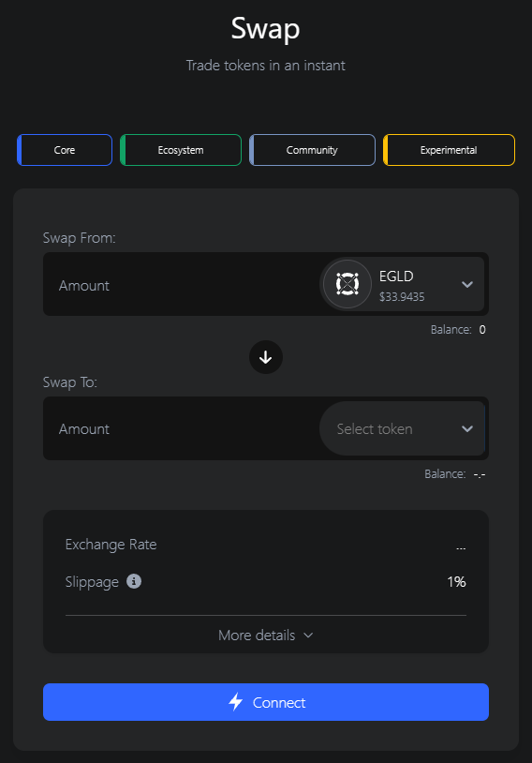
Task: Open the Select token dropdown
Action: 403,428
